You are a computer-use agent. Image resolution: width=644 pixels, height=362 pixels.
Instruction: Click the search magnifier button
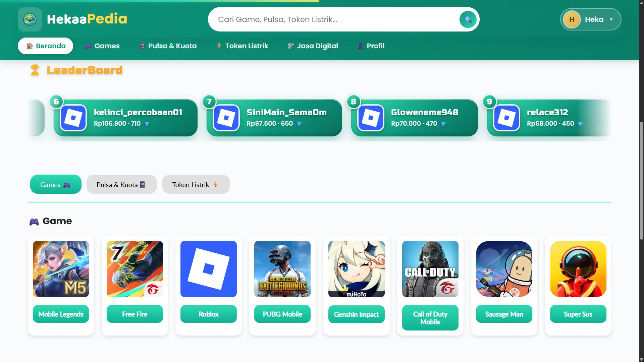point(468,19)
